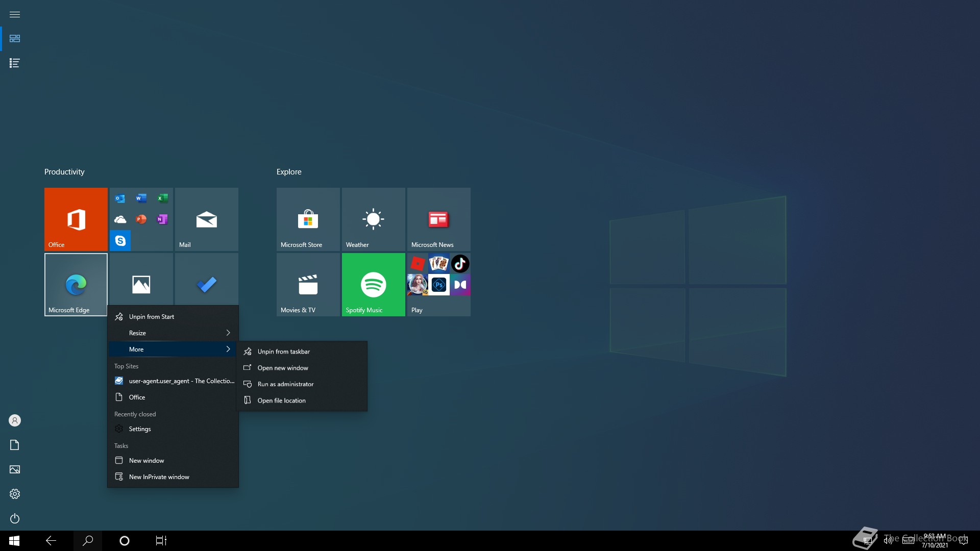Launch Excel from the Office folder tile
Screen dimensions: 980x551
pyautogui.click(x=162, y=198)
